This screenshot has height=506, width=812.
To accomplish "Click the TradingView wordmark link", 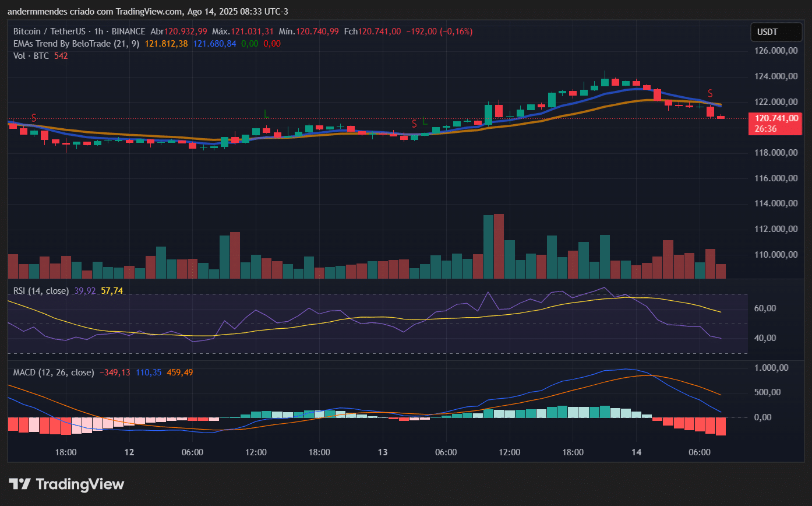I will pos(80,484).
